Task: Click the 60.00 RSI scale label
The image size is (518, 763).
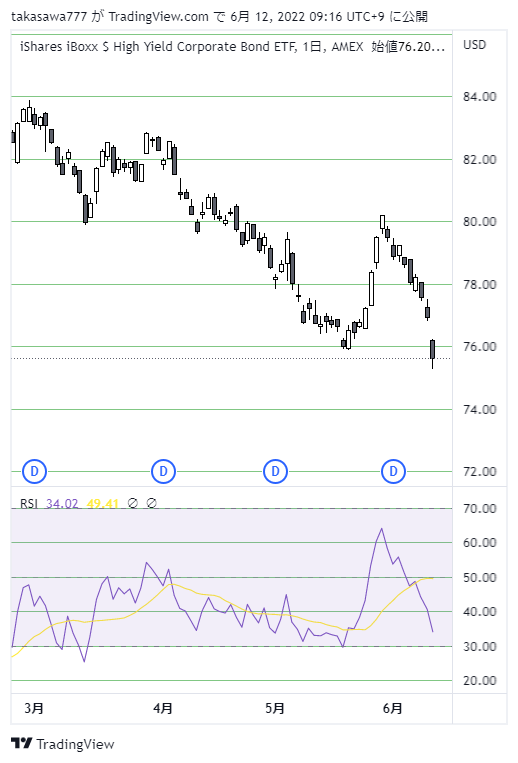Action: (480, 543)
